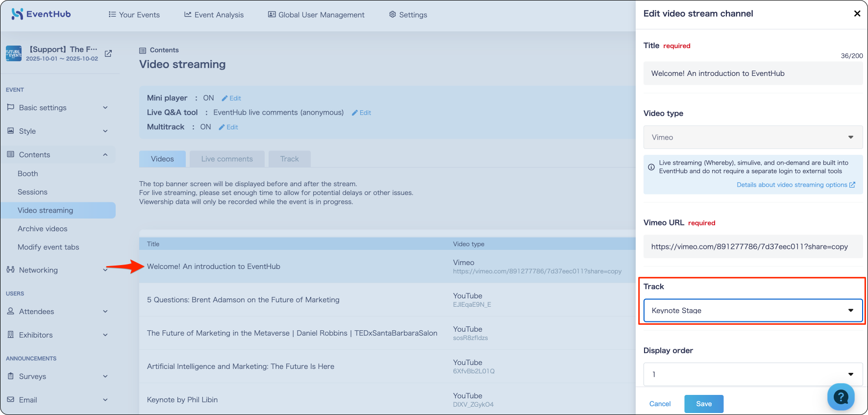Click the Title column header
The height and width of the screenshot is (415, 868).
153,244
